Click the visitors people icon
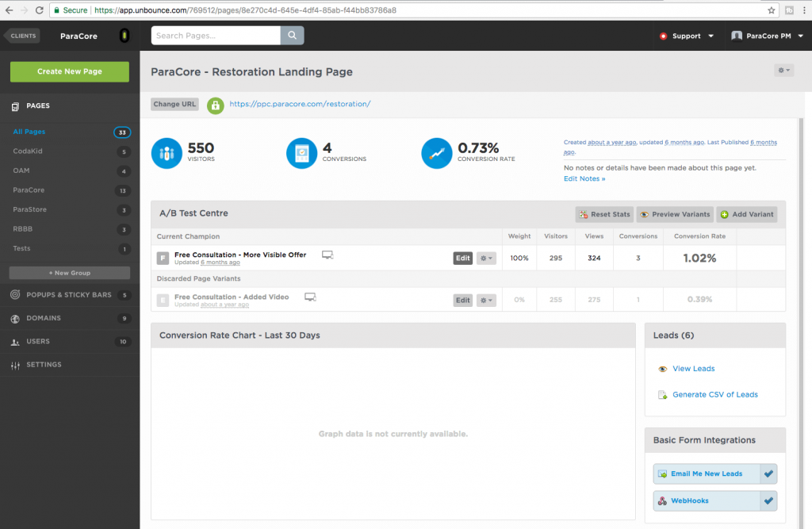Image resolution: width=812 pixels, height=529 pixels. pos(167,153)
